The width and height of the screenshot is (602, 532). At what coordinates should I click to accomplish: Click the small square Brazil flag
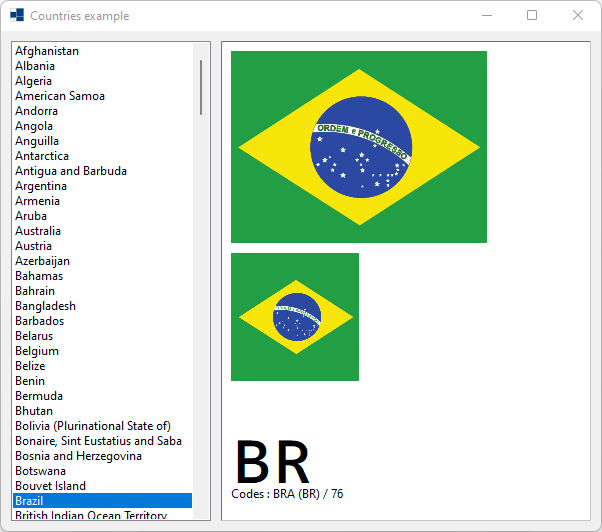[295, 317]
